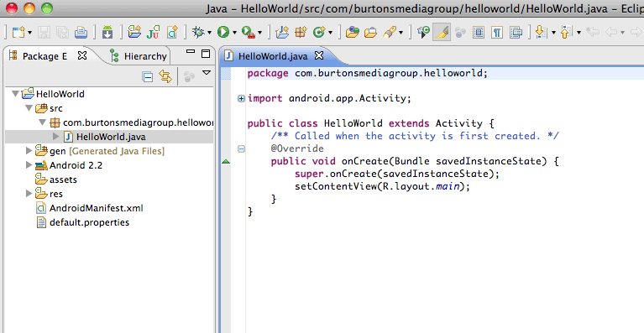
Task: Open the Package Explorer view menu triangle
Action: (x=207, y=73)
